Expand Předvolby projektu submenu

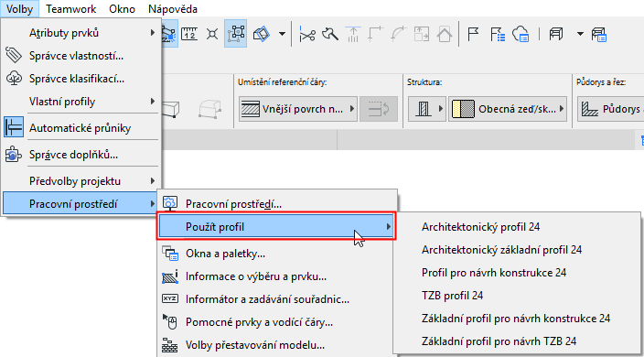tap(80, 180)
